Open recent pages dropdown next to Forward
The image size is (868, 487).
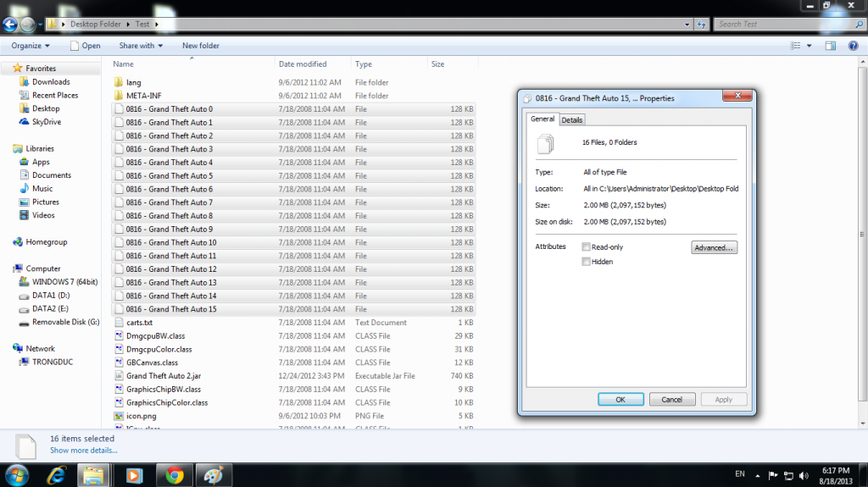[x=40, y=25]
